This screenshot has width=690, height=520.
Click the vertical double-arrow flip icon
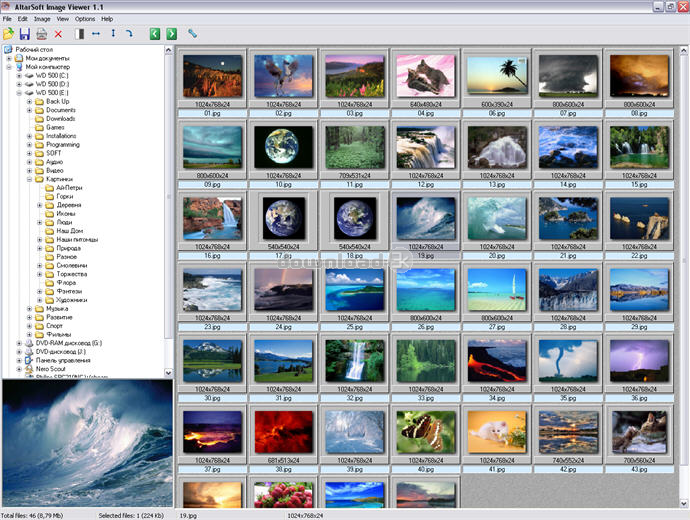coord(113,33)
